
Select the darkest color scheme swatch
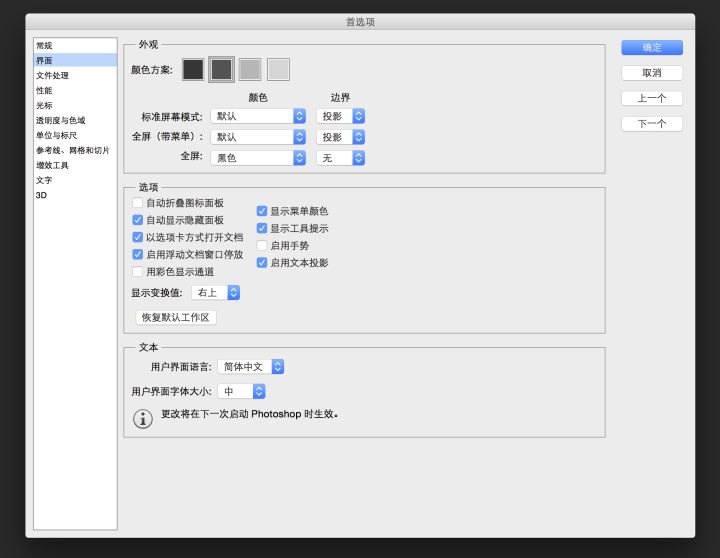tap(193, 69)
